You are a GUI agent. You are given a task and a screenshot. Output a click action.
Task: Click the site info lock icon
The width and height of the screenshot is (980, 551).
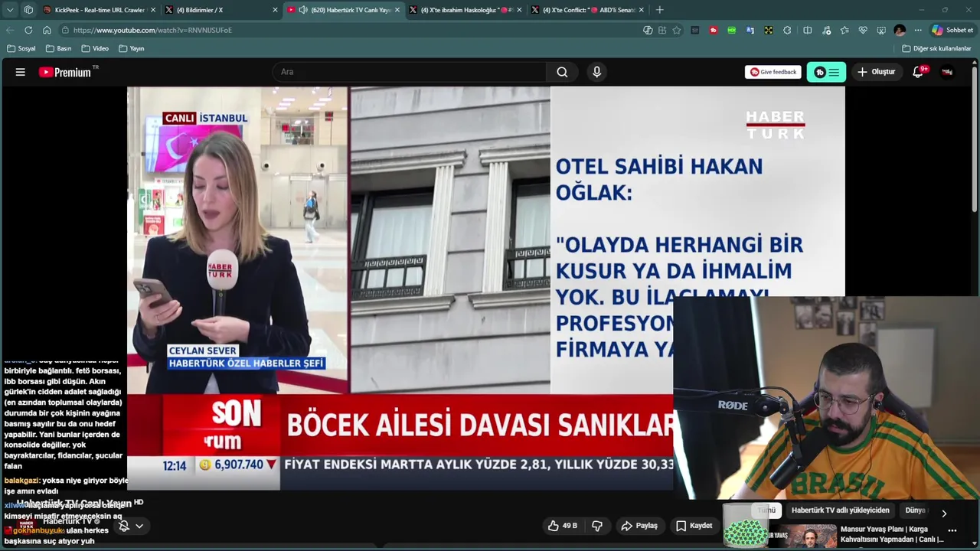66,30
